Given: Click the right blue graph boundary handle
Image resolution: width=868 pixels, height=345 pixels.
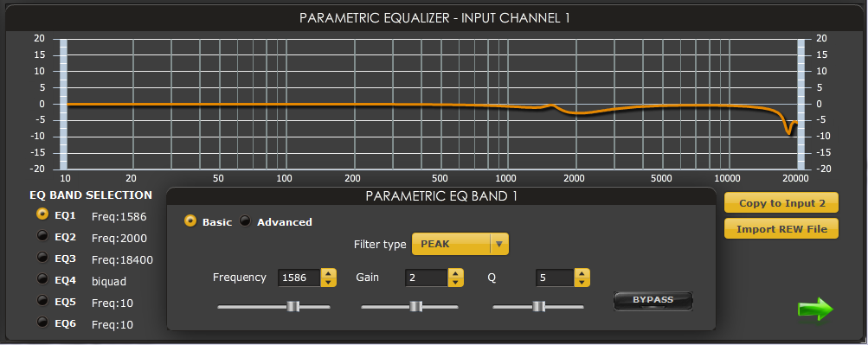Looking at the screenshot, I should click(x=800, y=104).
